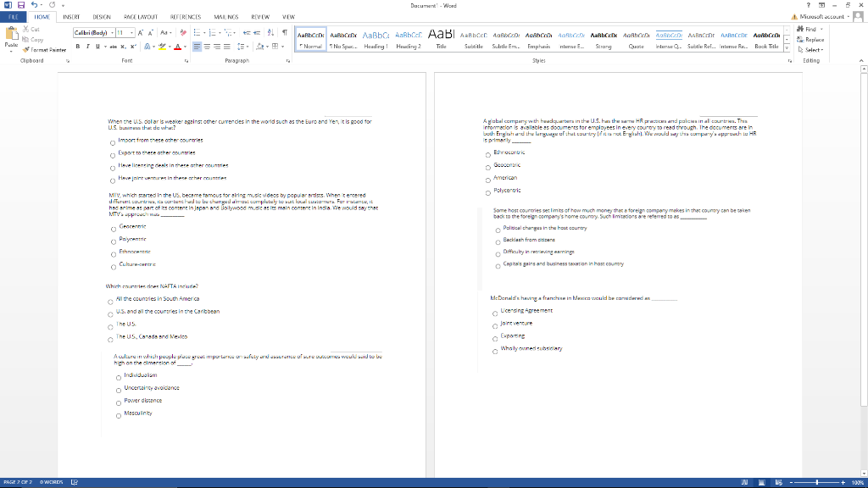
Task: Apply strikethrough formatting
Action: click(x=113, y=47)
